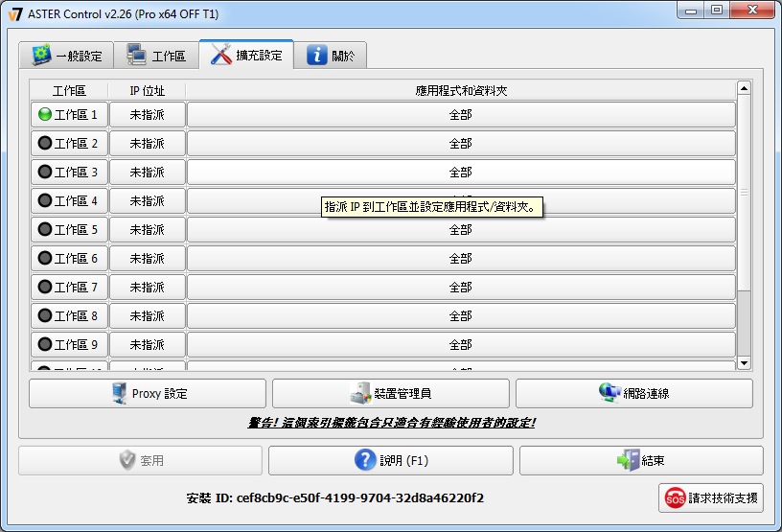Image resolution: width=782 pixels, height=532 pixels.
Task: Click the status indicator of 工作區 8
Action: 45,316
